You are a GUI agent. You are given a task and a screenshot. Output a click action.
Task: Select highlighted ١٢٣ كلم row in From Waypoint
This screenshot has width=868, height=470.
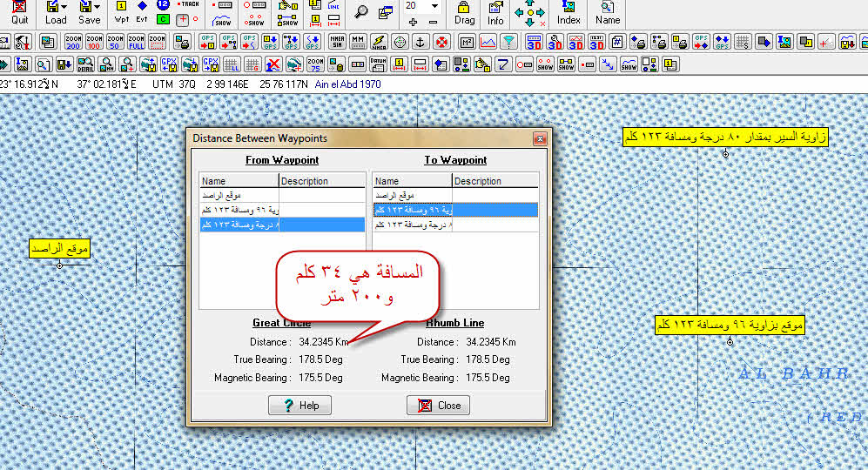click(282, 225)
